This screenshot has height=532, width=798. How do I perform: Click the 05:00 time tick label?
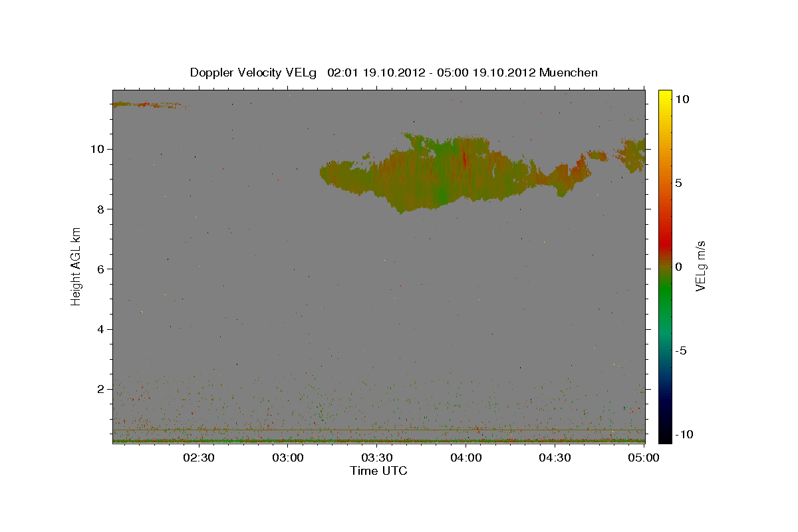pos(644,458)
